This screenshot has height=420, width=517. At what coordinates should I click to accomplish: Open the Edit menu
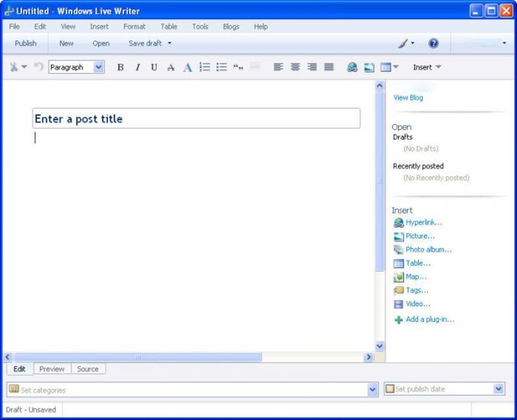pyautogui.click(x=40, y=27)
